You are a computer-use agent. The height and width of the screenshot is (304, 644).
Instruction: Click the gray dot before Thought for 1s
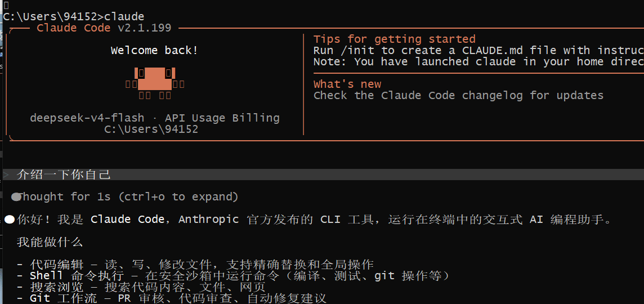pyautogui.click(x=16, y=197)
